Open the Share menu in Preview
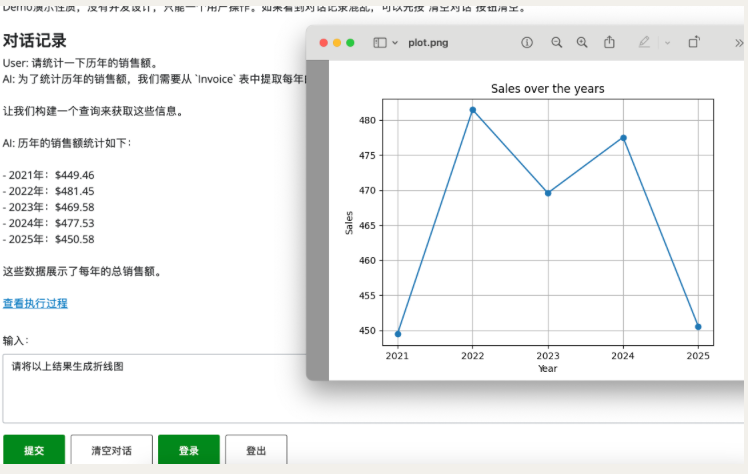 click(x=609, y=42)
